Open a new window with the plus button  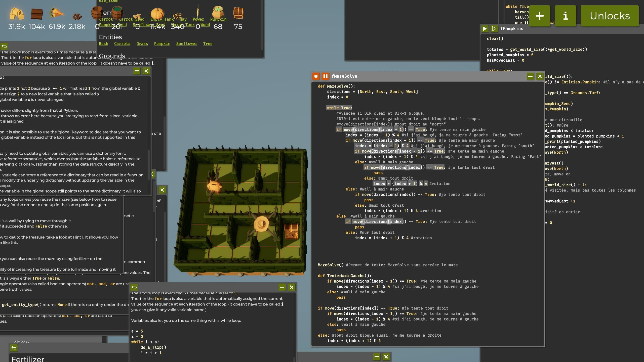pos(540,16)
